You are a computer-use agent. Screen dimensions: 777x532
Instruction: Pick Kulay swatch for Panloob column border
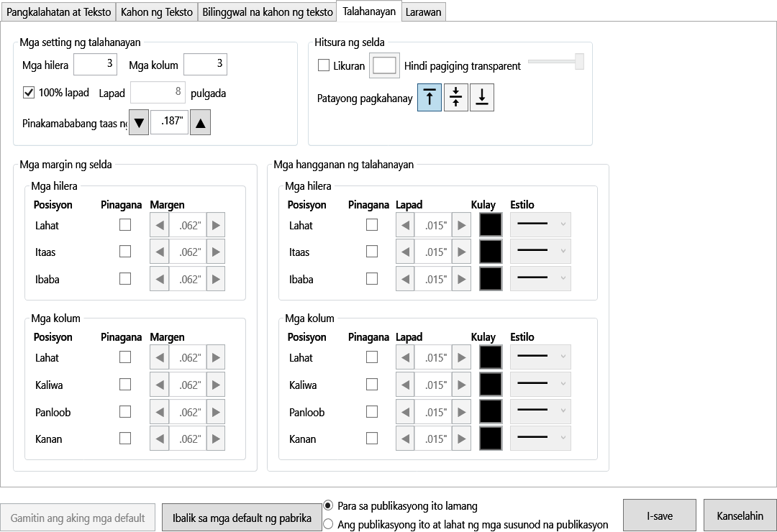pyautogui.click(x=491, y=412)
